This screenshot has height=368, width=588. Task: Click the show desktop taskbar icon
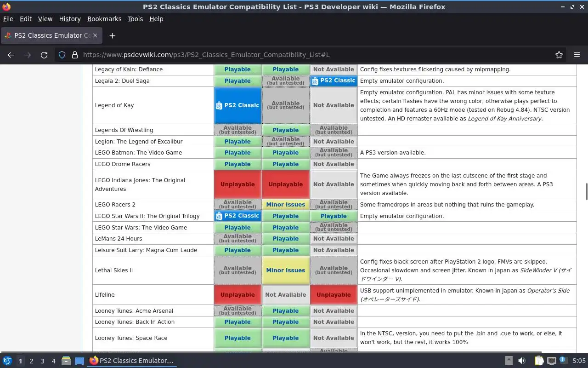pyautogui.click(x=79, y=361)
